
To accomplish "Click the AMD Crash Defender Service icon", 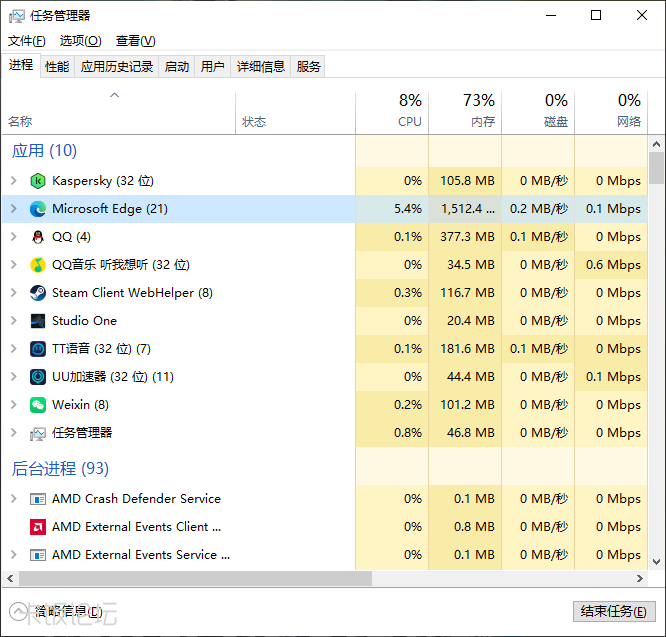I will pyautogui.click(x=38, y=499).
